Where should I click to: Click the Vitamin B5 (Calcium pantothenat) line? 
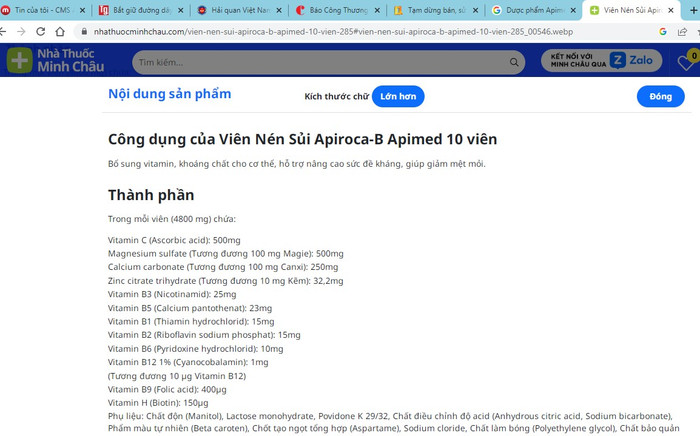(x=190, y=308)
